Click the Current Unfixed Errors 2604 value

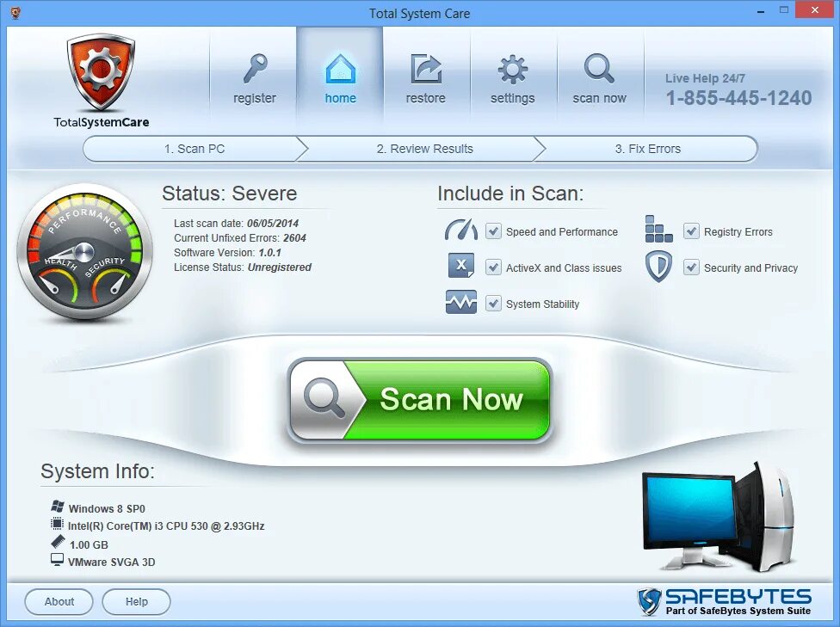tap(294, 237)
